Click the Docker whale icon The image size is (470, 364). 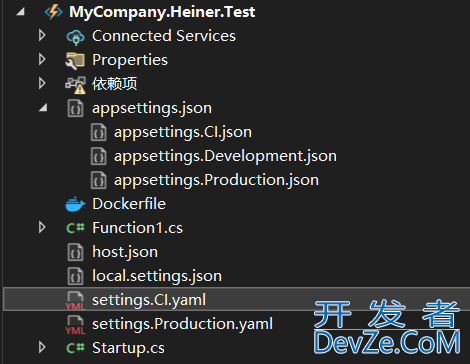(75, 204)
